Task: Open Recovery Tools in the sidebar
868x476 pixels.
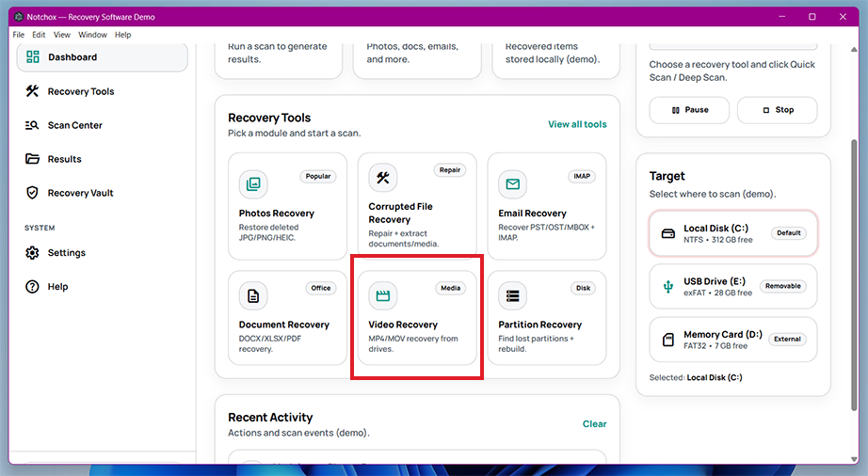Action: [x=103, y=91]
